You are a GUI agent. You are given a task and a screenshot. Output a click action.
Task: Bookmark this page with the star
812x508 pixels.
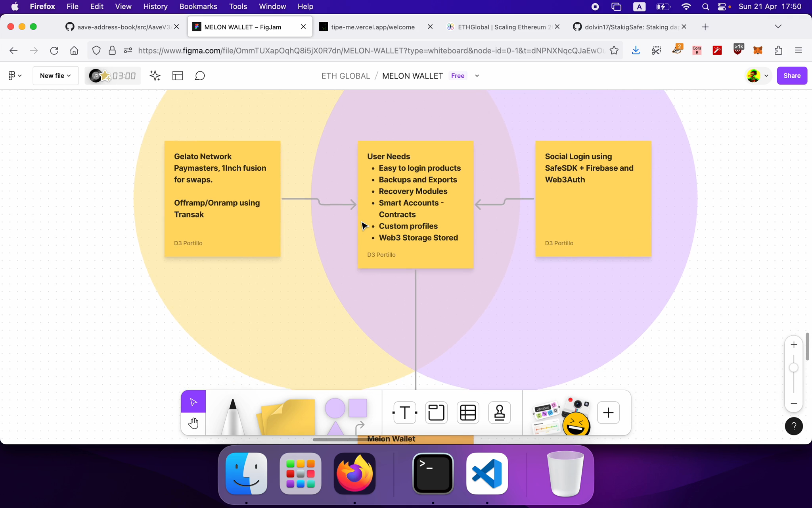614,50
